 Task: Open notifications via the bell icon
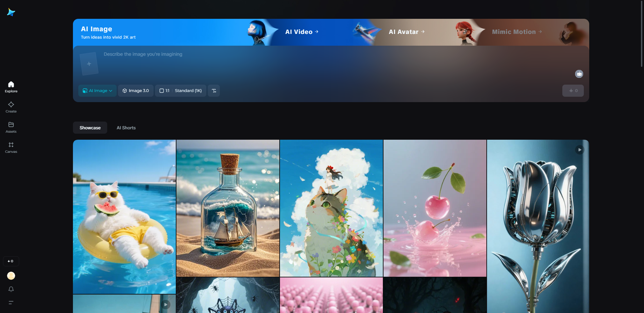click(x=11, y=289)
